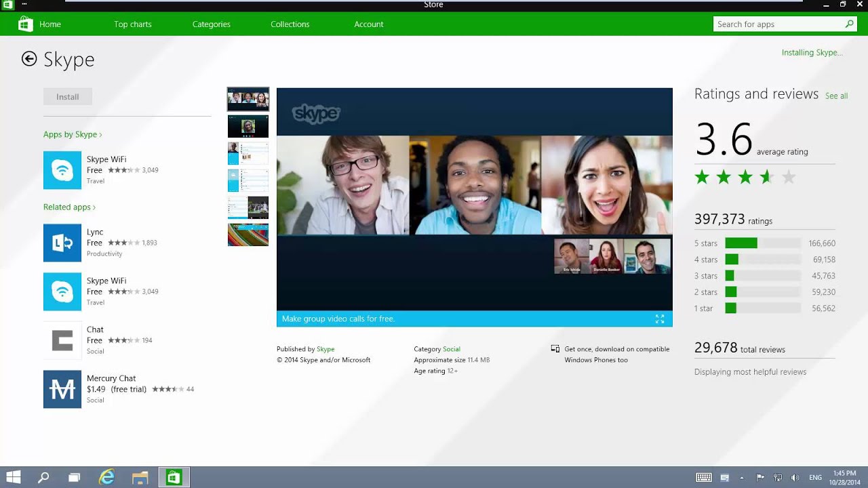Screen dimensions: 868x488
Task: Open Top charts menu
Action: (133, 24)
